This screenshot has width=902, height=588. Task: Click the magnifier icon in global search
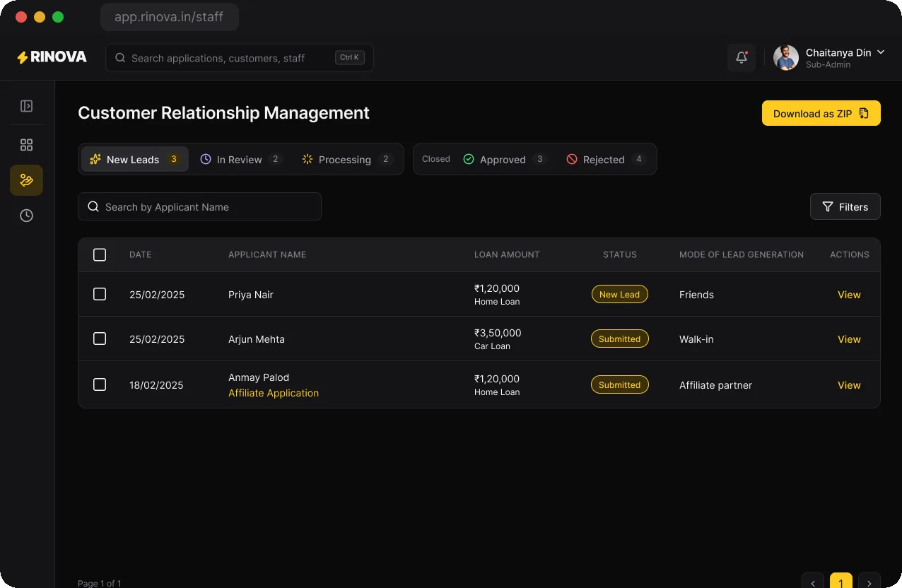120,58
